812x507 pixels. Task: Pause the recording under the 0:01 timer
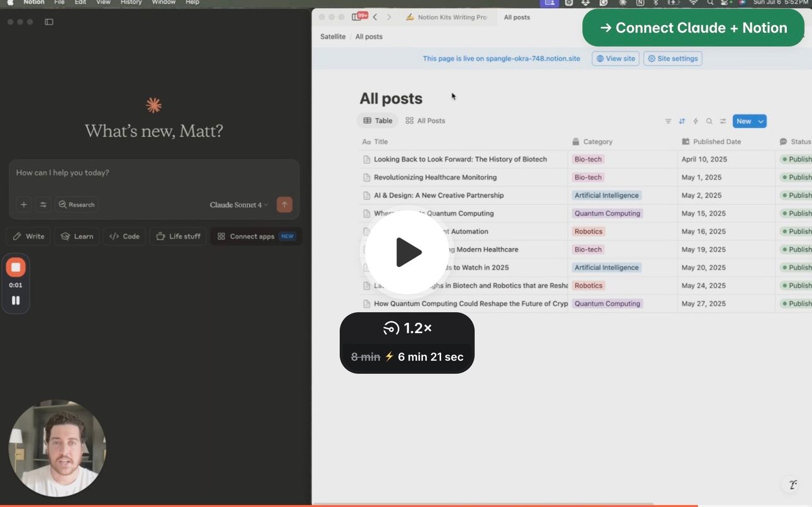pos(16,300)
